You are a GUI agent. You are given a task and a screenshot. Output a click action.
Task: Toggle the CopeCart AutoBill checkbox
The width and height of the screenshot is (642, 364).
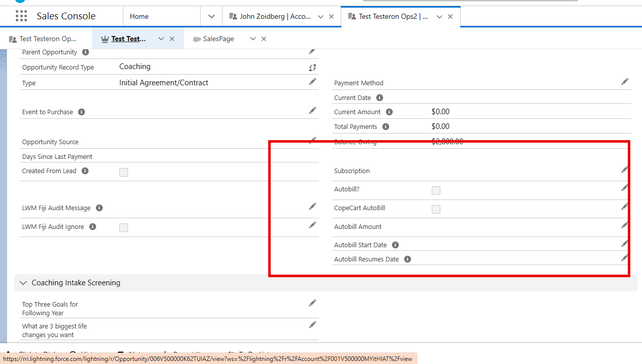(x=436, y=209)
